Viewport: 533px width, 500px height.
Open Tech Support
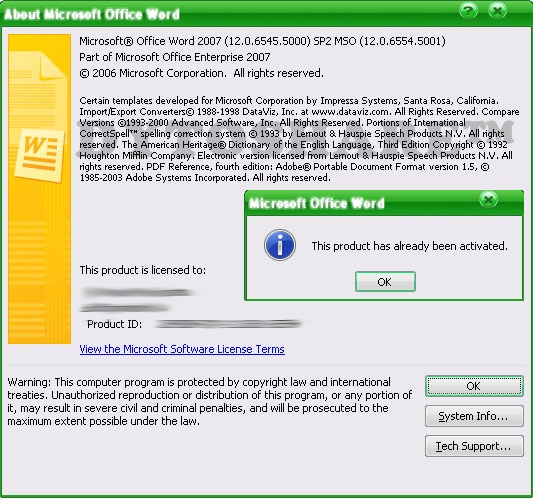474,446
